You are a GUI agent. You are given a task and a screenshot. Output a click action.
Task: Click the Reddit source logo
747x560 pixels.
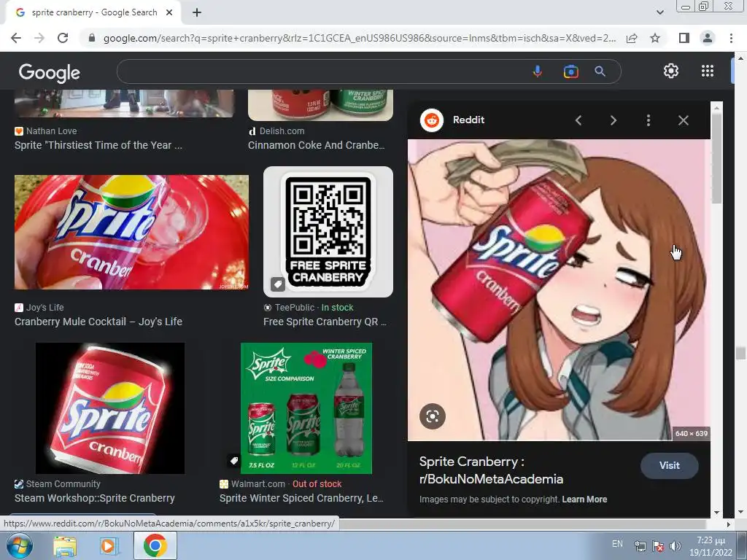point(432,120)
